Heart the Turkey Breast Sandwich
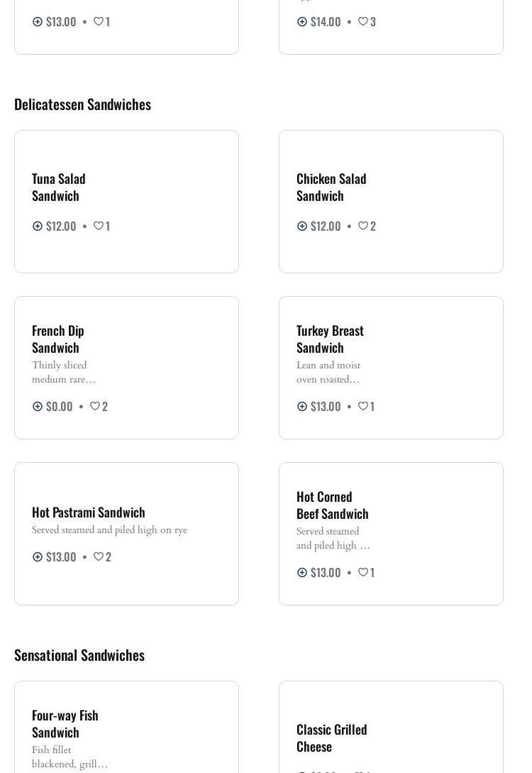Screen dimensions: 532x773 pos(363,406)
